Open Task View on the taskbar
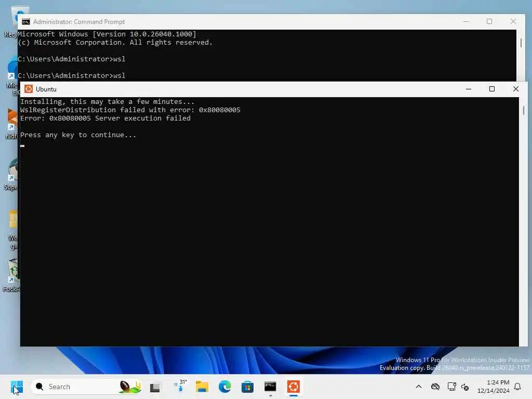The image size is (532, 399). click(x=155, y=387)
